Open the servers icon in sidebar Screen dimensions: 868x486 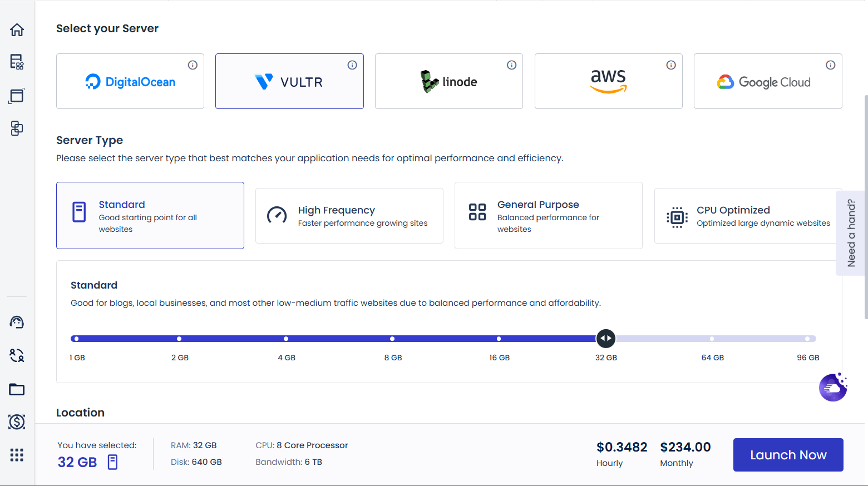click(17, 62)
